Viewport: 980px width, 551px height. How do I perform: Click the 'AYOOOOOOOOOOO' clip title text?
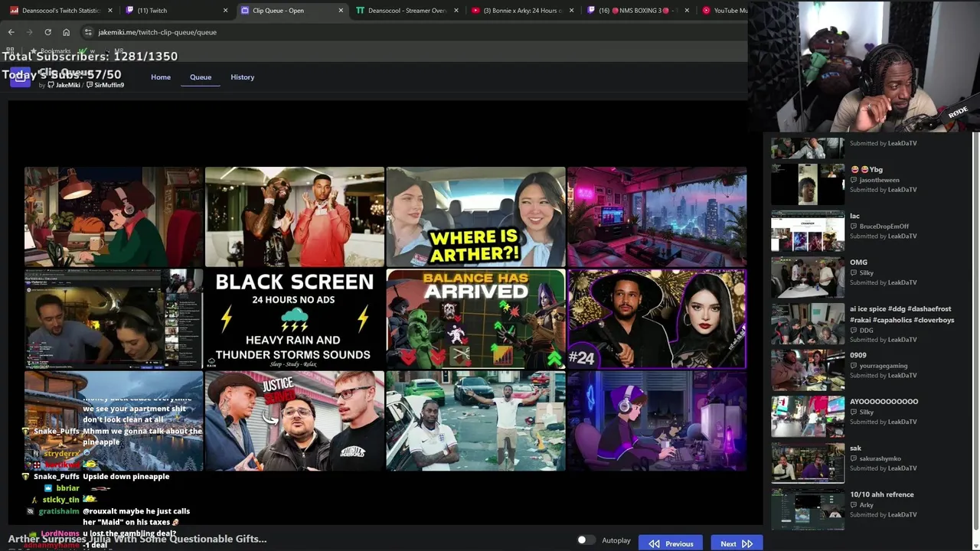click(x=884, y=402)
